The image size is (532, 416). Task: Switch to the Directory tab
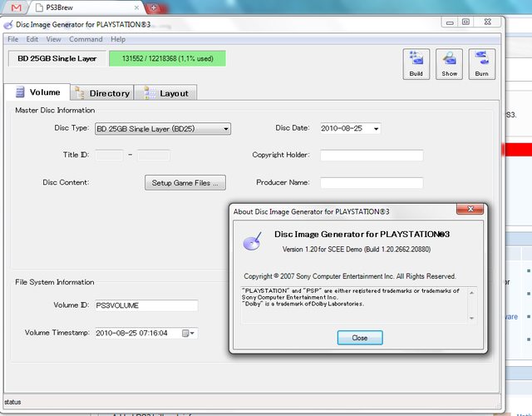(101, 93)
